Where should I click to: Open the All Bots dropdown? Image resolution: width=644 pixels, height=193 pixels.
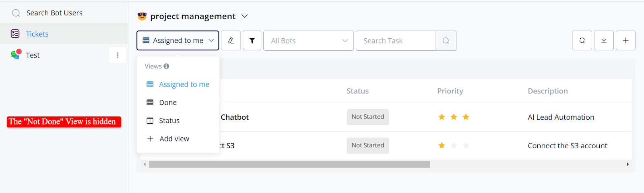[x=308, y=41]
